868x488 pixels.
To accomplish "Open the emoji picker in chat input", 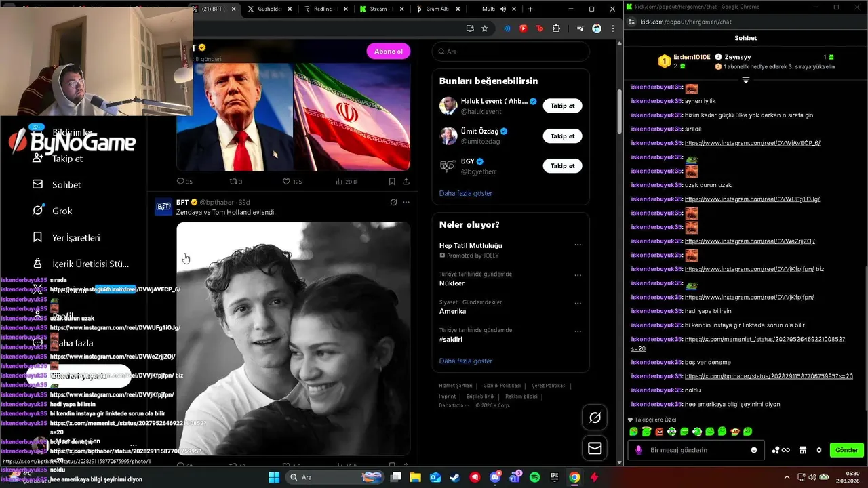I will [754, 450].
